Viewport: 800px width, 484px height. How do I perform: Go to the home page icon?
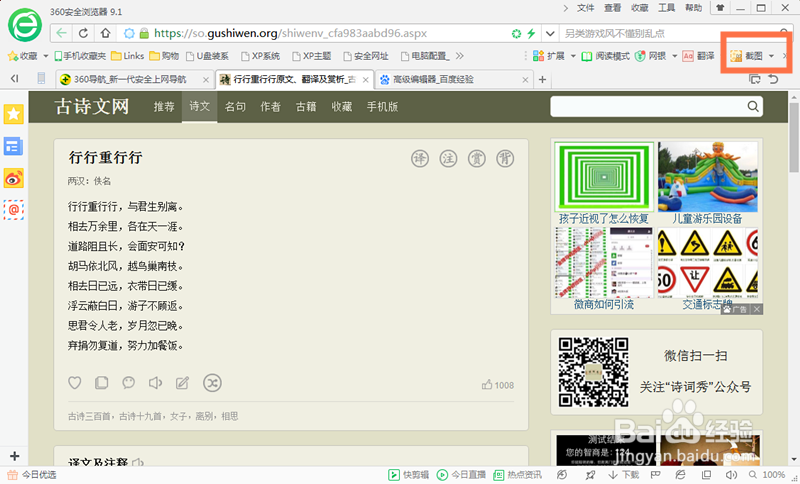point(106,34)
